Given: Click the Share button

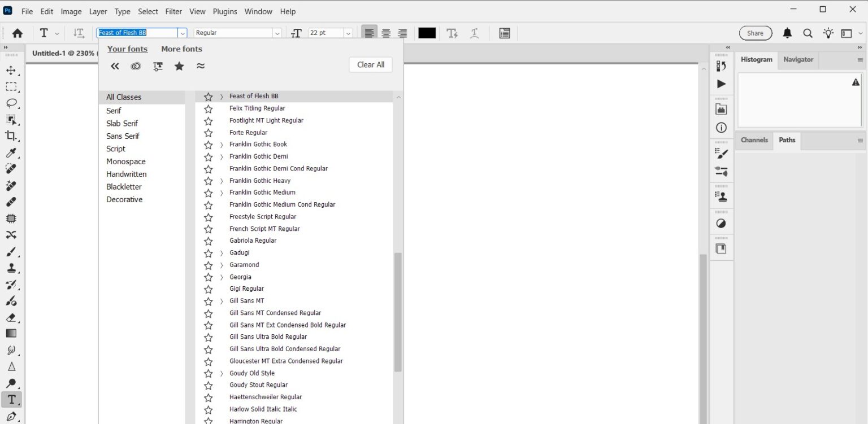Looking at the screenshot, I should click(756, 33).
